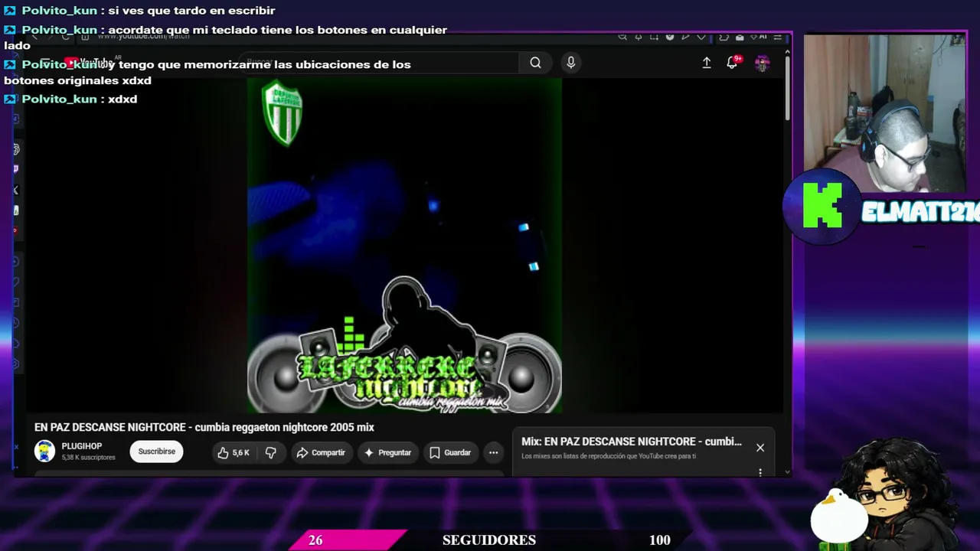
Task: Subscribe to PLUGIHOP with Suscribirse button
Action: click(157, 452)
